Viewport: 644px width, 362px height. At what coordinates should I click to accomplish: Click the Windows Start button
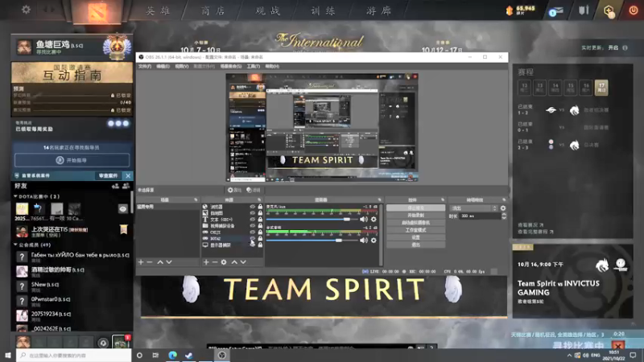click(8, 355)
